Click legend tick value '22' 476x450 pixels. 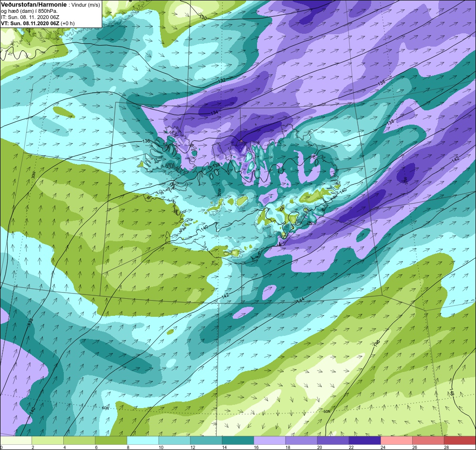[x=351, y=447]
